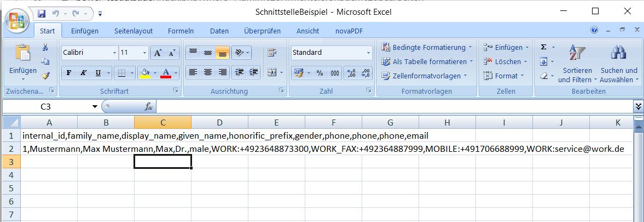Open Sortieren und Filtern menu

click(577, 64)
